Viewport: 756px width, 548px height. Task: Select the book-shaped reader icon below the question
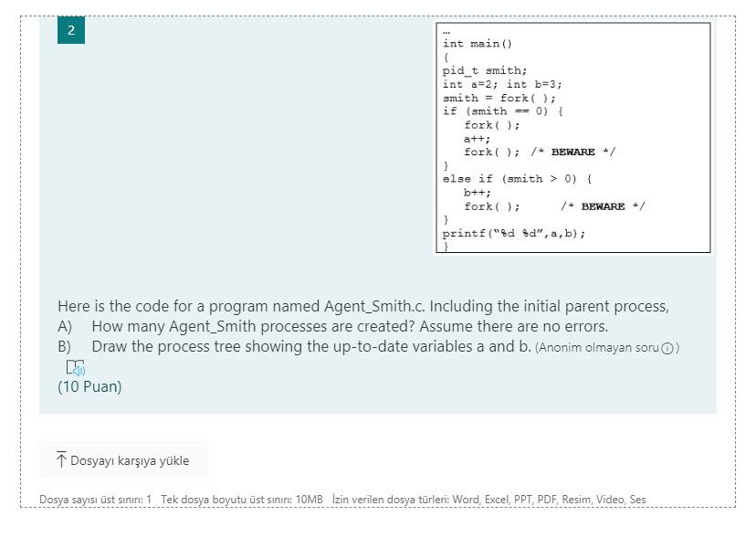click(x=75, y=366)
